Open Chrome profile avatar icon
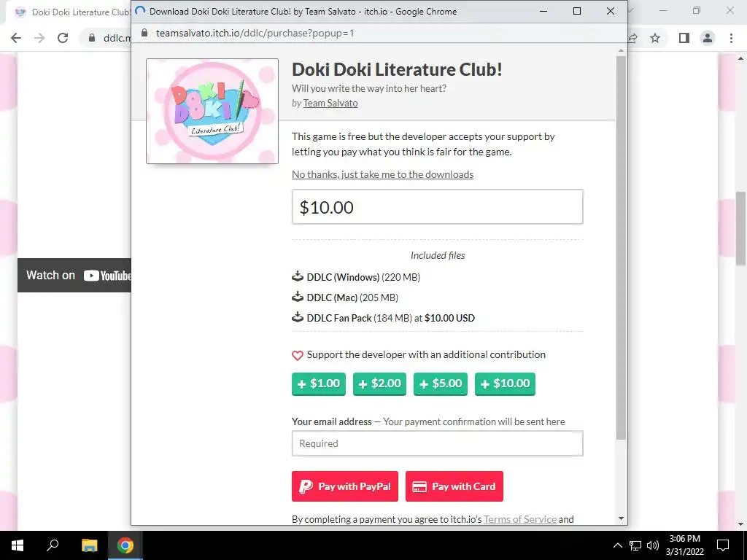 point(708,38)
